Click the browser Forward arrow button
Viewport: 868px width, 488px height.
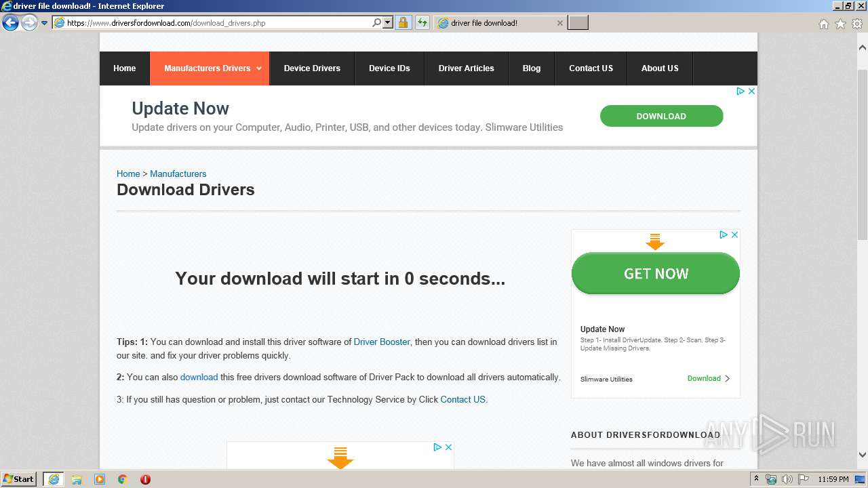coord(29,22)
